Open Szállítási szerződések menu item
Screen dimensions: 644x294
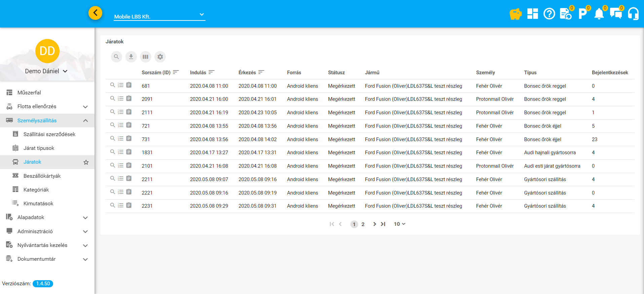(49, 134)
